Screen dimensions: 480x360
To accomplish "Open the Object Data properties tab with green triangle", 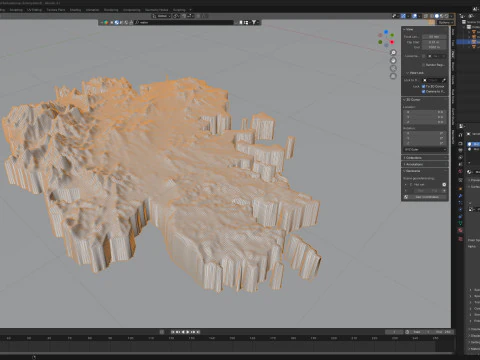I will tap(461, 223).
